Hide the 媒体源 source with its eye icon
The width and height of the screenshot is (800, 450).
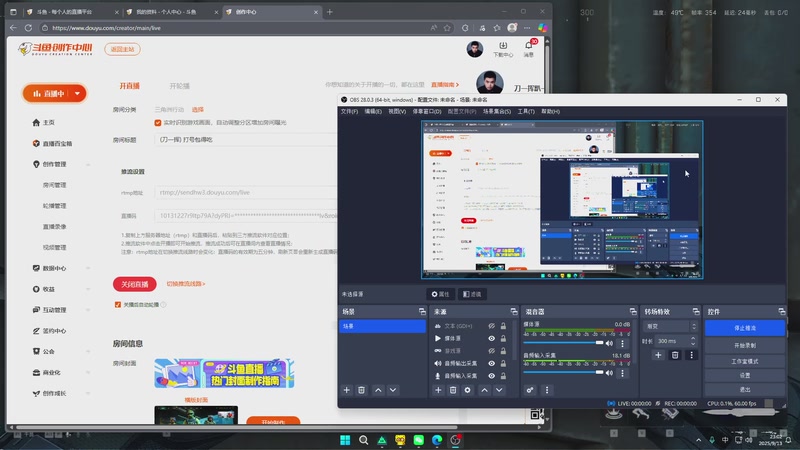(x=491, y=338)
